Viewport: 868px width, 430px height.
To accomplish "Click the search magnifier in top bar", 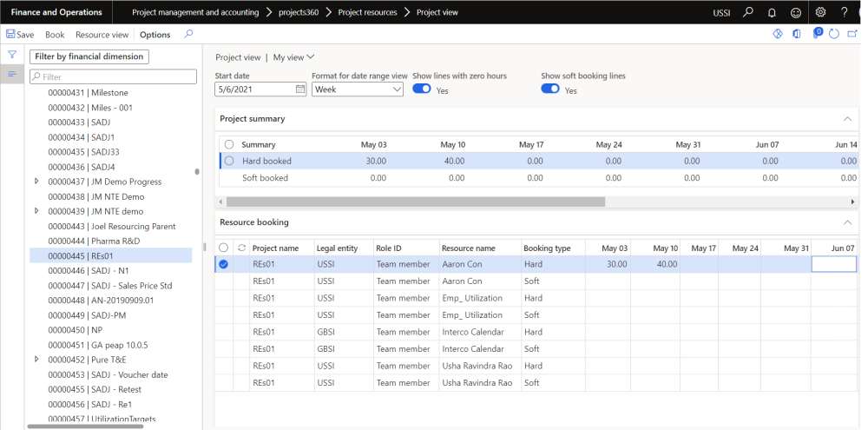I will pos(748,12).
